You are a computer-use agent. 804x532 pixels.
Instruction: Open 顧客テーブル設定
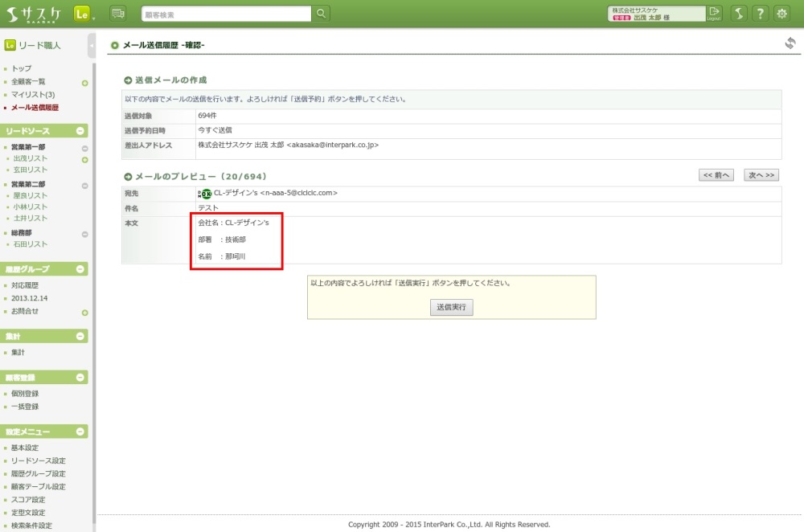point(39,486)
